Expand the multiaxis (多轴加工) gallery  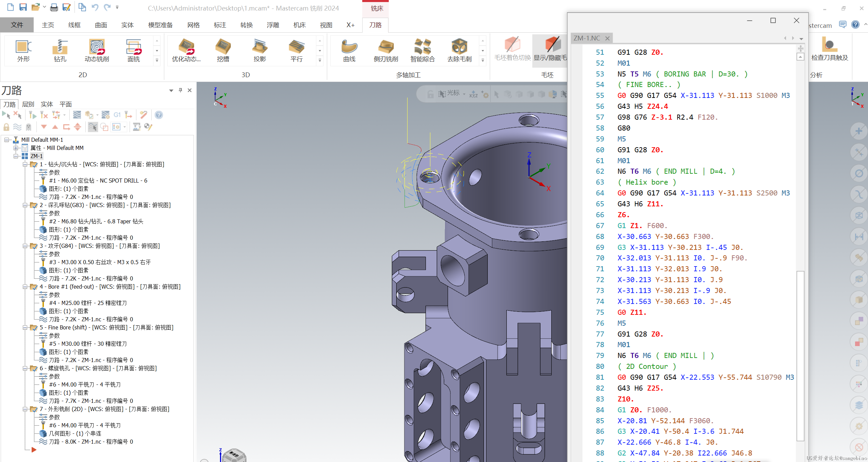pos(483,61)
